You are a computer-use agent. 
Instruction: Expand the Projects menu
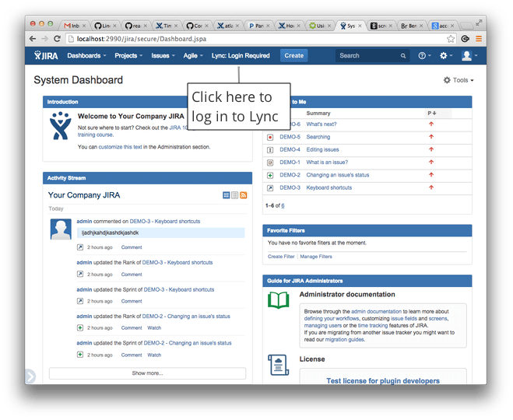point(128,55)
